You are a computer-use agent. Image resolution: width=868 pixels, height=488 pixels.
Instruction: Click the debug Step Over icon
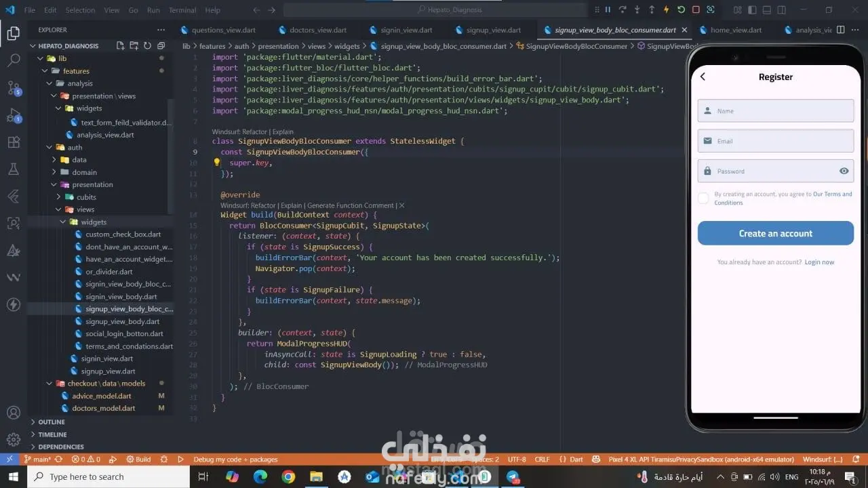click(622, 9)
